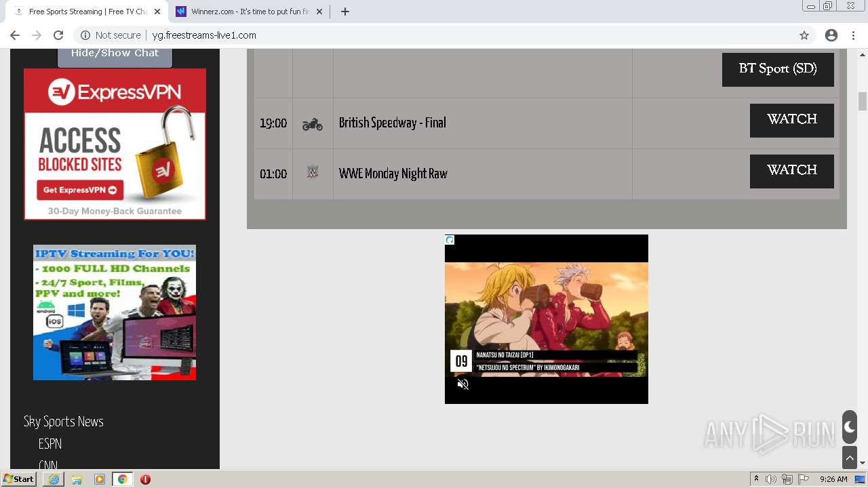
Task: Open File Explorer from taskbar
Action: click(77, 479)
